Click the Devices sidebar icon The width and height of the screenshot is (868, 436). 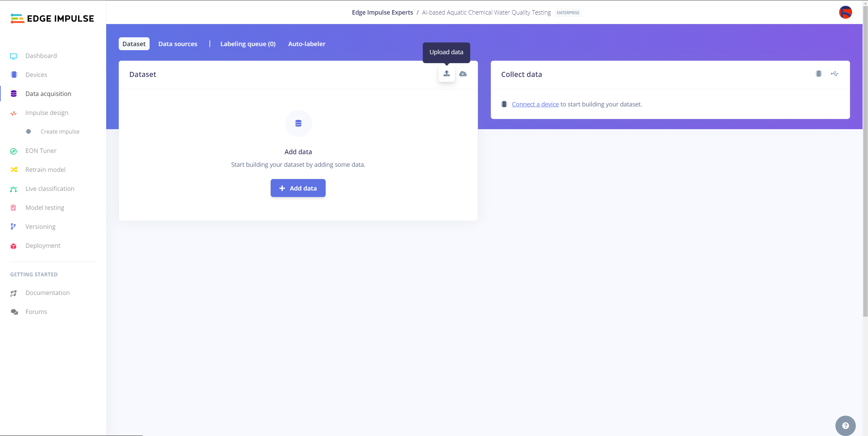click(14, 75)
